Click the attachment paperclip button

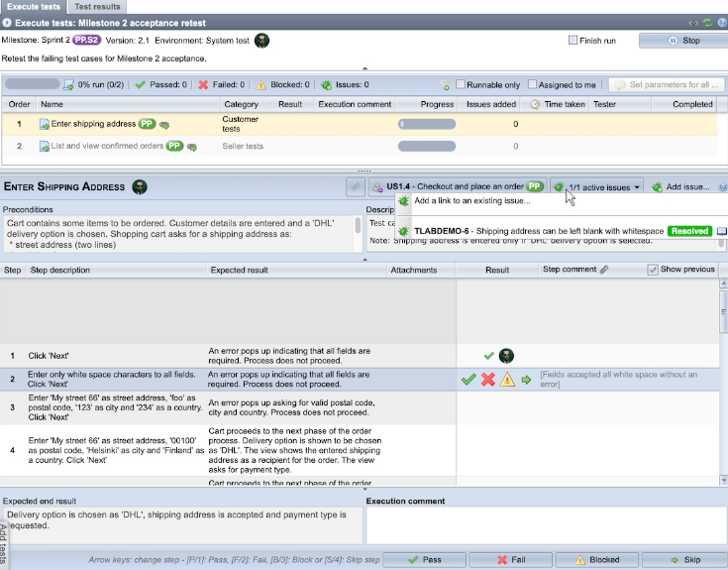point(356,186)
